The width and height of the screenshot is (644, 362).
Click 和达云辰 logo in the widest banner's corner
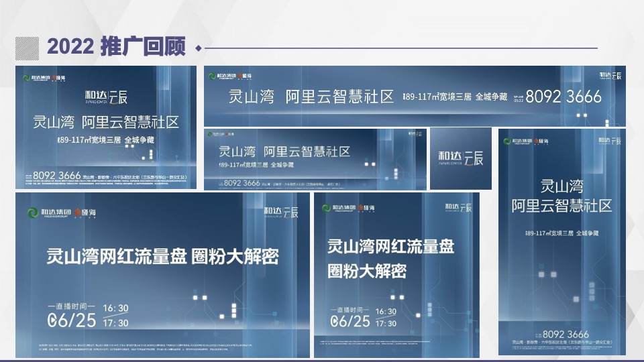click(610, 76)
